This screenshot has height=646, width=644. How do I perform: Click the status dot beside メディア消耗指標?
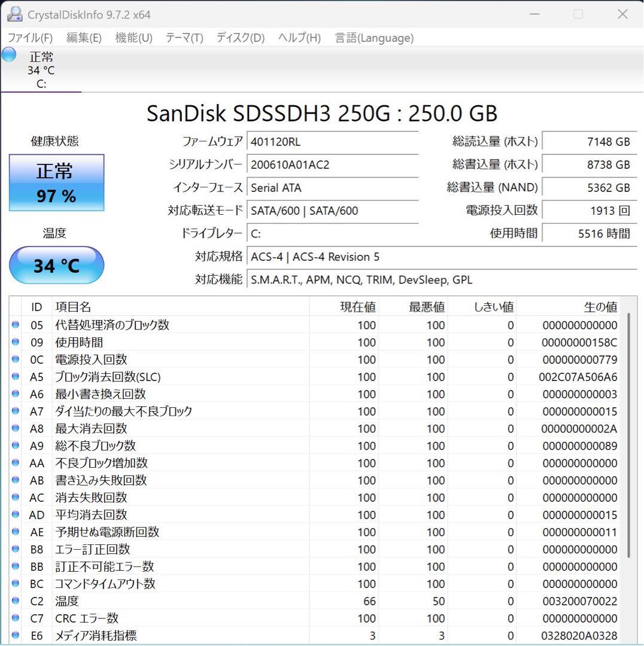tap(15, 636)
